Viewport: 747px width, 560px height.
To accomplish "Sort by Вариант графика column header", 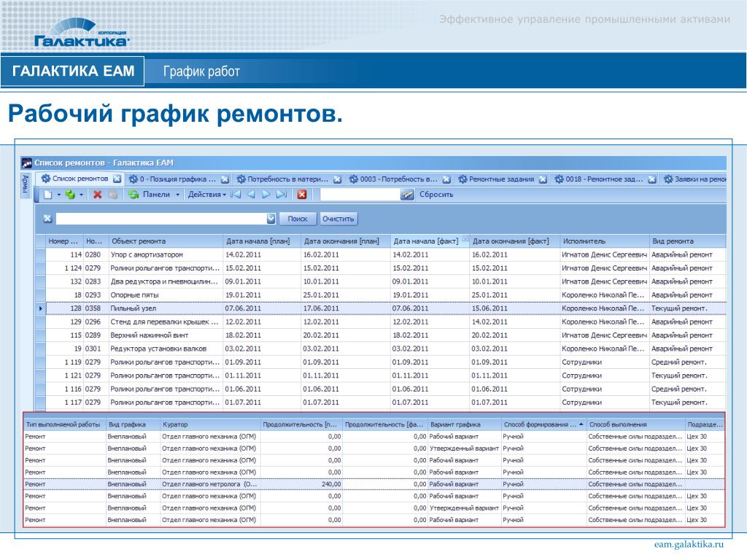I will tap(465, 424).
